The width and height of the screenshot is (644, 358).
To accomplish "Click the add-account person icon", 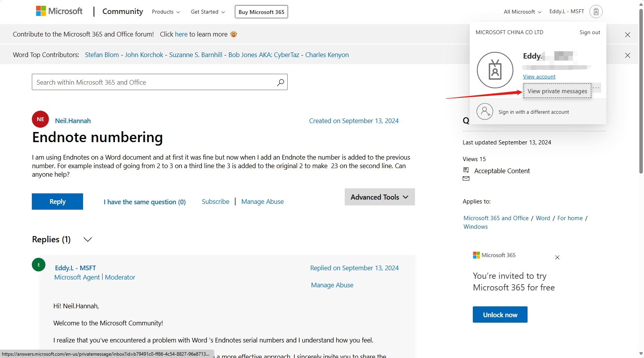I will click(x=485, y=112).
